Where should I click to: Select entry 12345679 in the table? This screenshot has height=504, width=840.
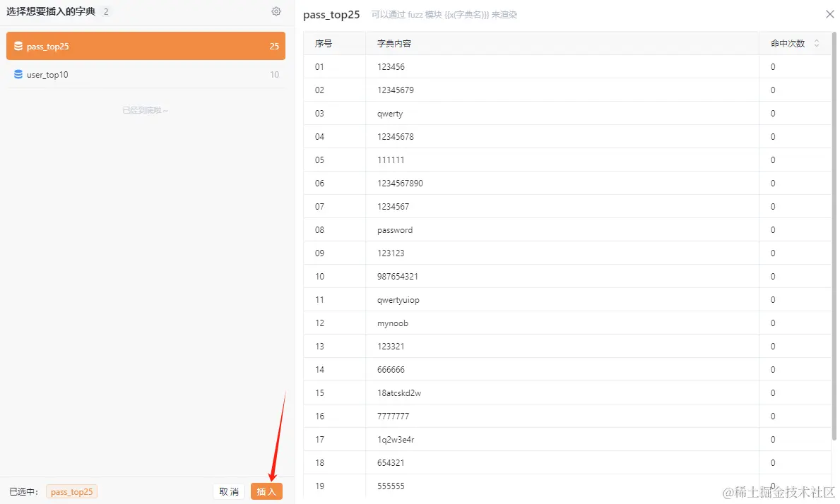396,90
